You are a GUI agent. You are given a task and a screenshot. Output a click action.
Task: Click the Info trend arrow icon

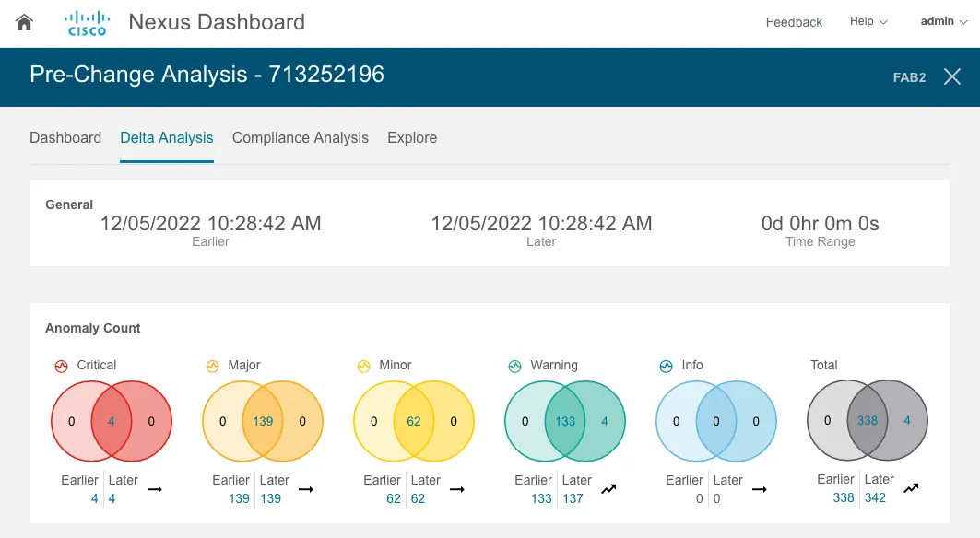point(760,489)
